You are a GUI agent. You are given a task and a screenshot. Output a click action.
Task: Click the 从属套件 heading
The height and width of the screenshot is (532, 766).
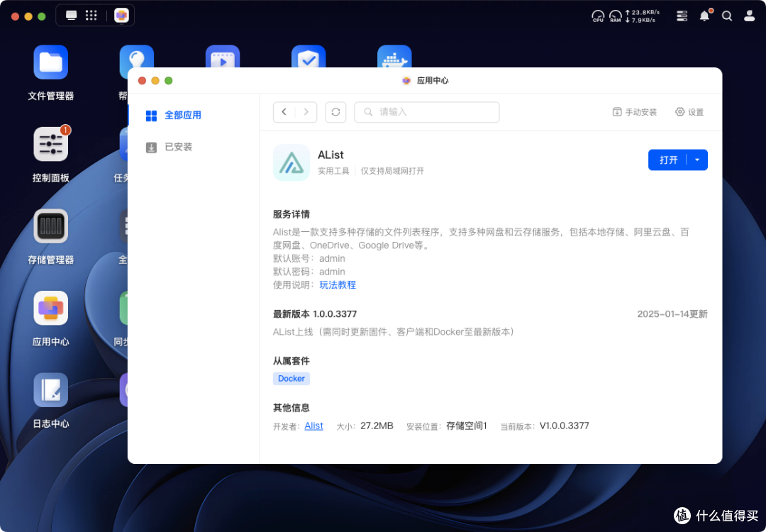[x=292, y=361]
